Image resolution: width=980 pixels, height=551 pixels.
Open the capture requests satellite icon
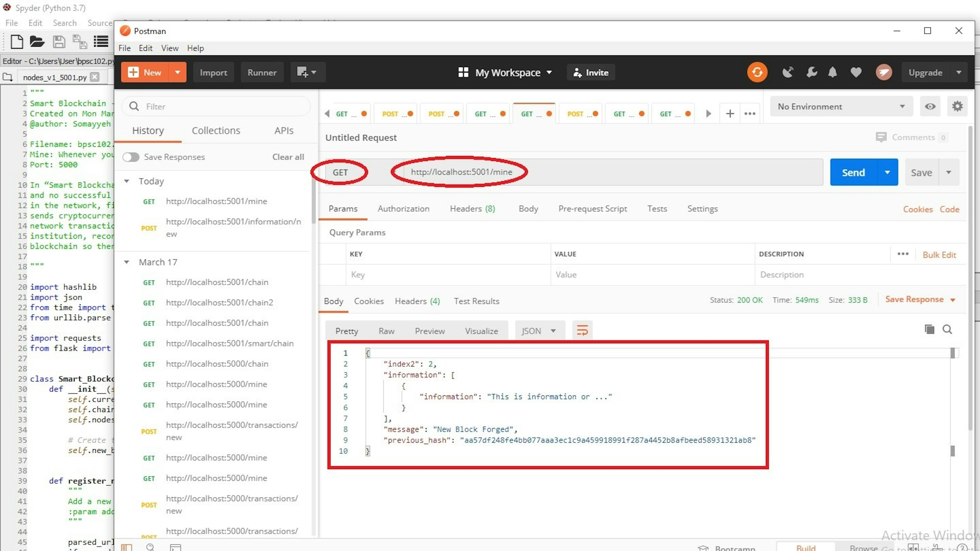(x=788, y=72)
